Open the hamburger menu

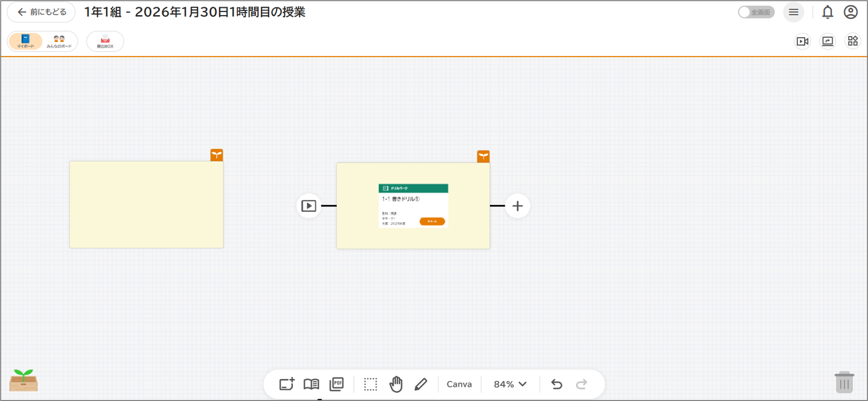pos(793,12)
